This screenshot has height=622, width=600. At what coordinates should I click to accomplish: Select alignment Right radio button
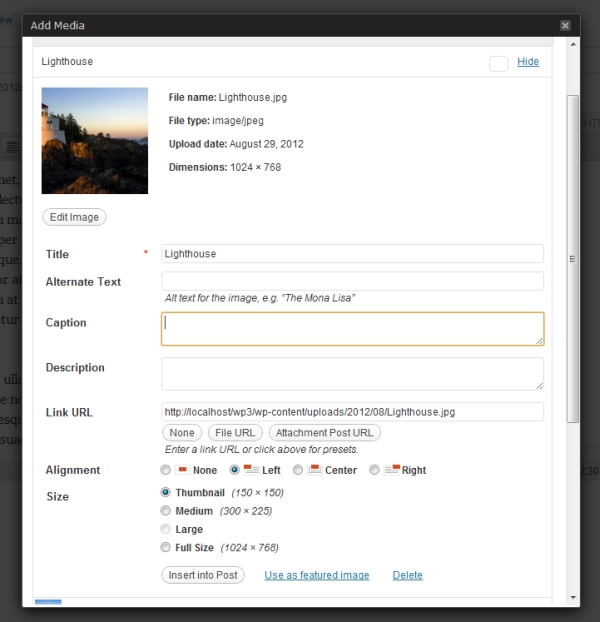pos(374,470)
